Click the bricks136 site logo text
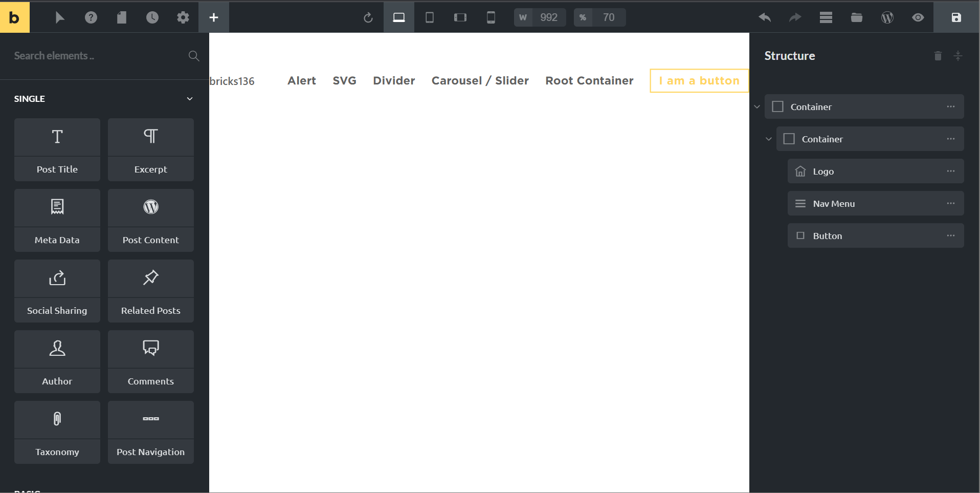980x493 pixels. pos(232,81)
